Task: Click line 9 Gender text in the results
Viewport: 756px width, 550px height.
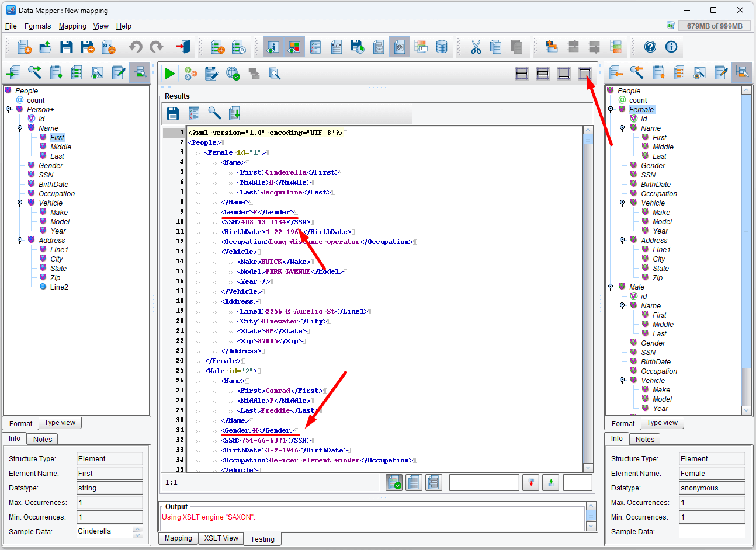Action: [x=259, y=212]
